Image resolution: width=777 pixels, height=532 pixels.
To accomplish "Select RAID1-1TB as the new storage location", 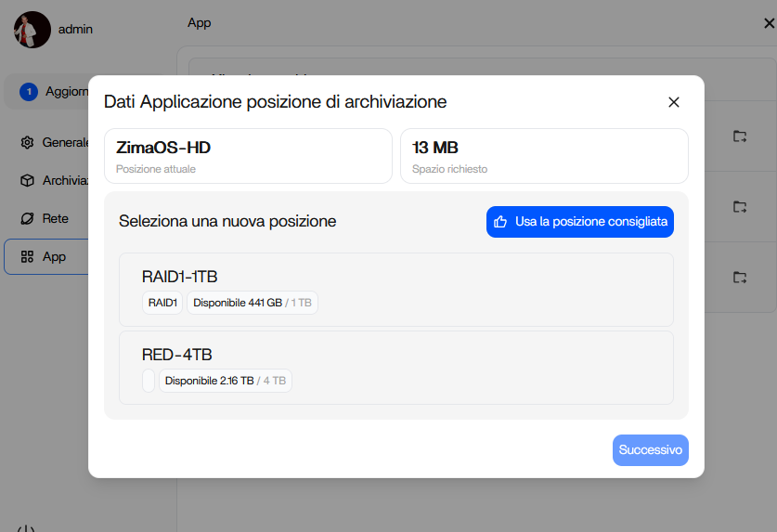I will tap(396, 290).
